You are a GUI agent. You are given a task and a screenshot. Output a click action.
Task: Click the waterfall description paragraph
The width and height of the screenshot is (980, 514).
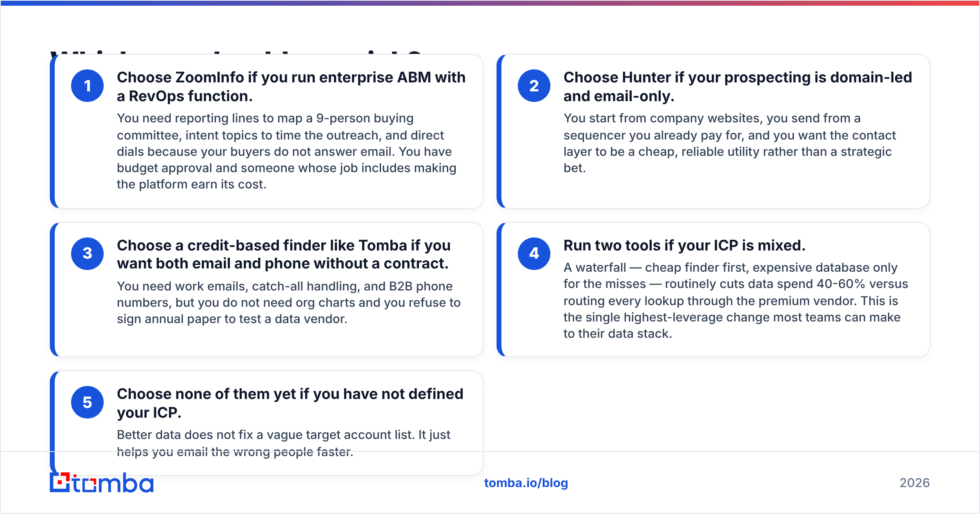coord(736,301)
